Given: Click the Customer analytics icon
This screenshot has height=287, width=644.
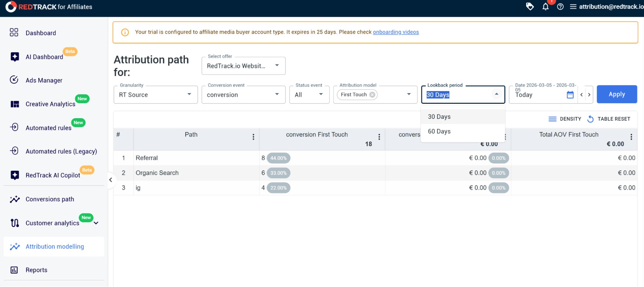Looking at the screenshot, I should (14, 223).
